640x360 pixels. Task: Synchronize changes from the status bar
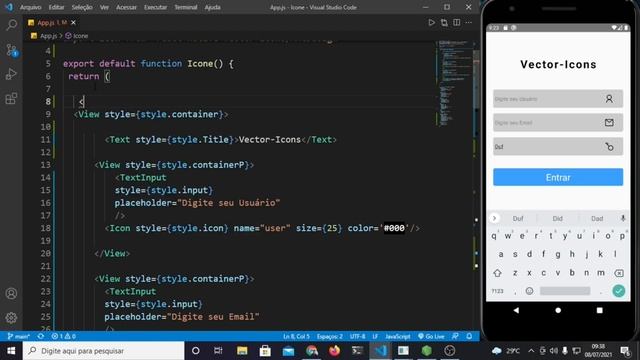[41, 336]
